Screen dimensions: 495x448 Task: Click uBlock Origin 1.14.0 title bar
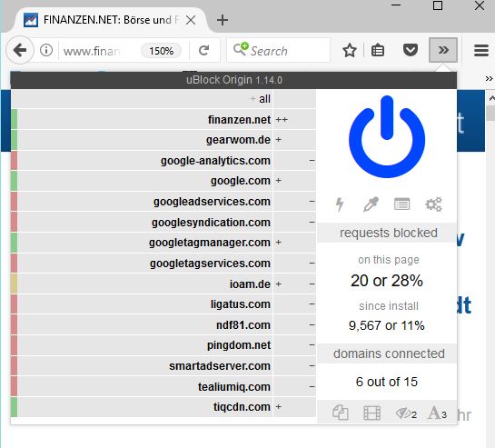[x=233, y=80]
